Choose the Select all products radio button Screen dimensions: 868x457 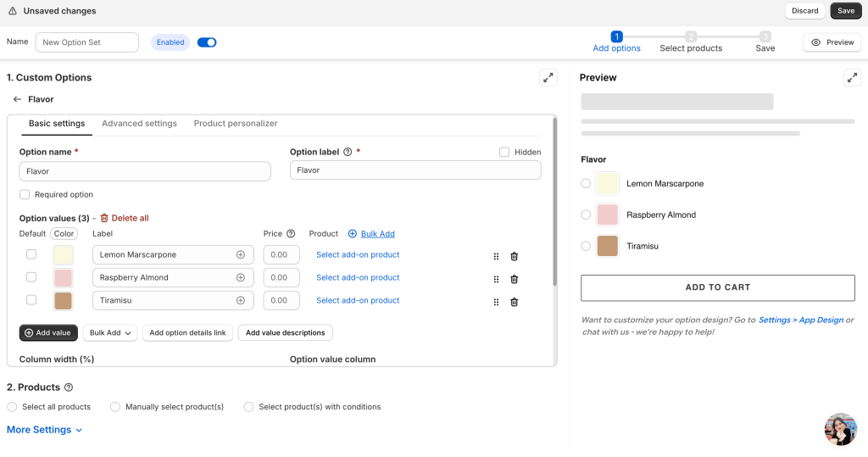tap(12, 407)
